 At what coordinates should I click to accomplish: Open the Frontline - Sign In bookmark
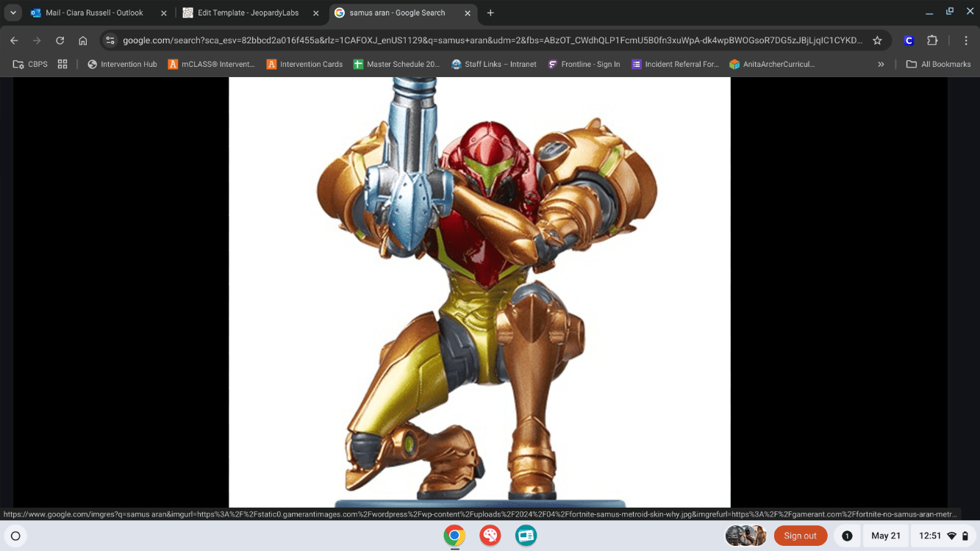pos(584,64)
